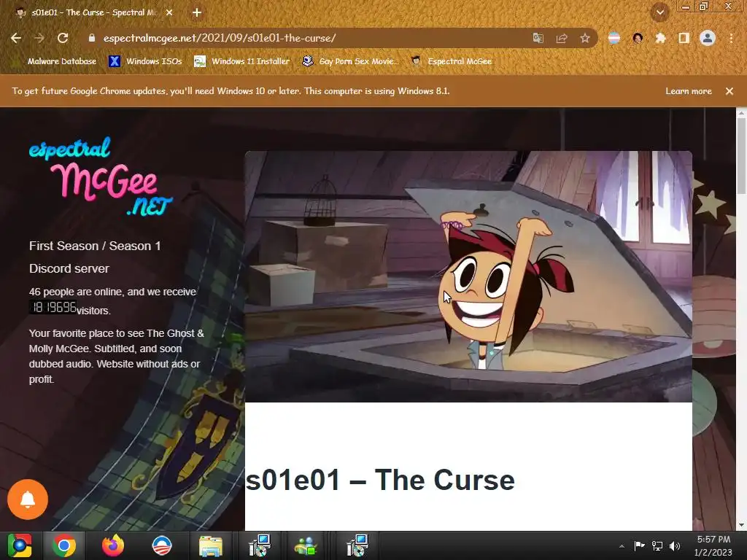Share this page via share icon
The height and width of the screenshot is (560, 747).
point(562,38)
